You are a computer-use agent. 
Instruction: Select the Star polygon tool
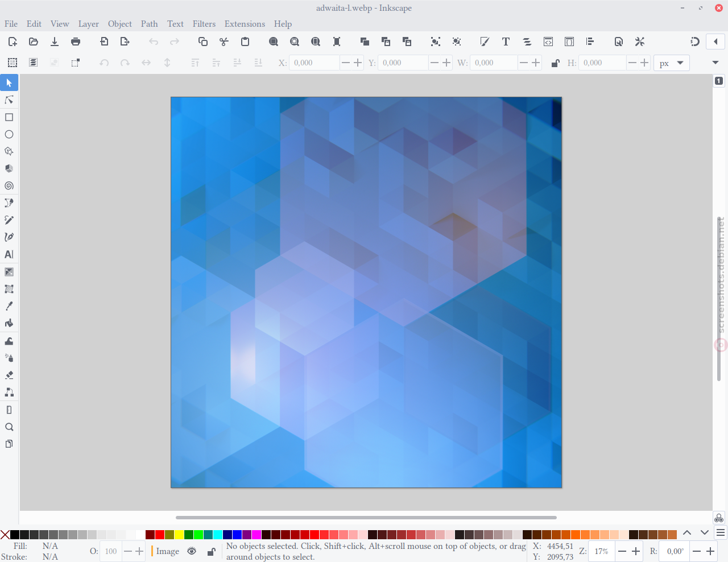click(9, 151)
